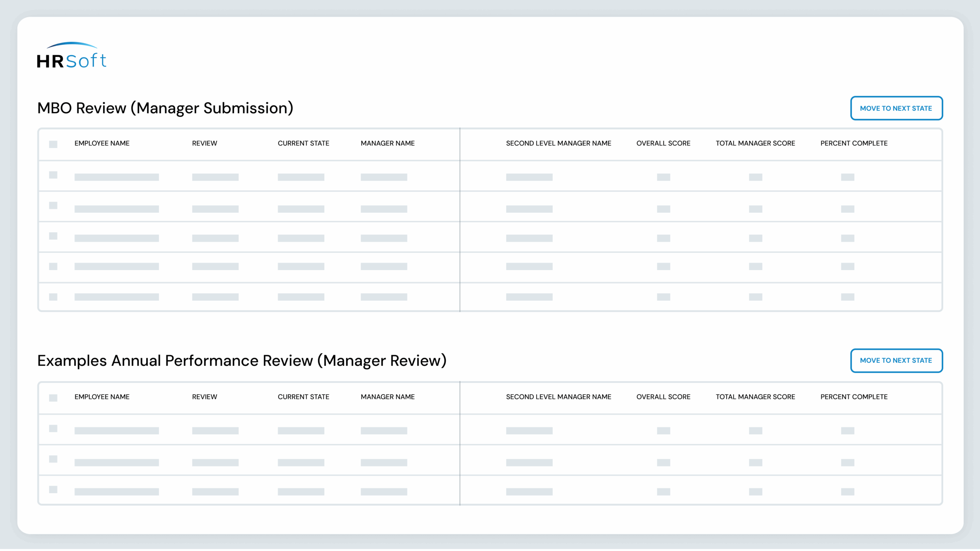Click MBO Review's Move To Next State button
The height and width of the screenshot is (551, 980).
coord(896,108)
